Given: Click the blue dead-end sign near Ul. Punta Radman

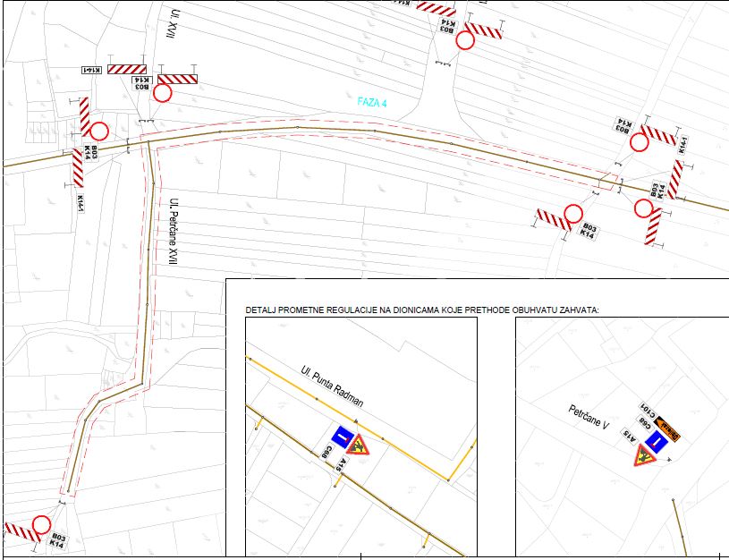Looking at the screenshot, I should pos(343,437).
